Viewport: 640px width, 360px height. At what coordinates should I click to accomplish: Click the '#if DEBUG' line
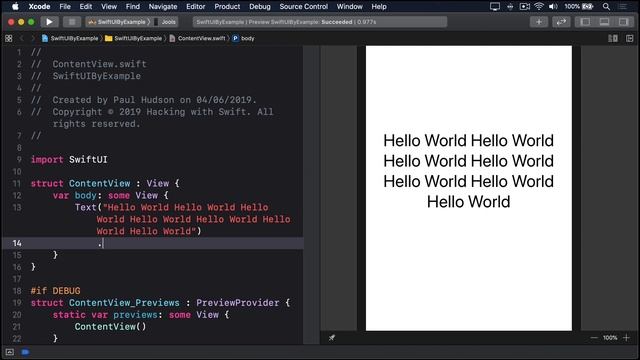[x=56, y=291]
